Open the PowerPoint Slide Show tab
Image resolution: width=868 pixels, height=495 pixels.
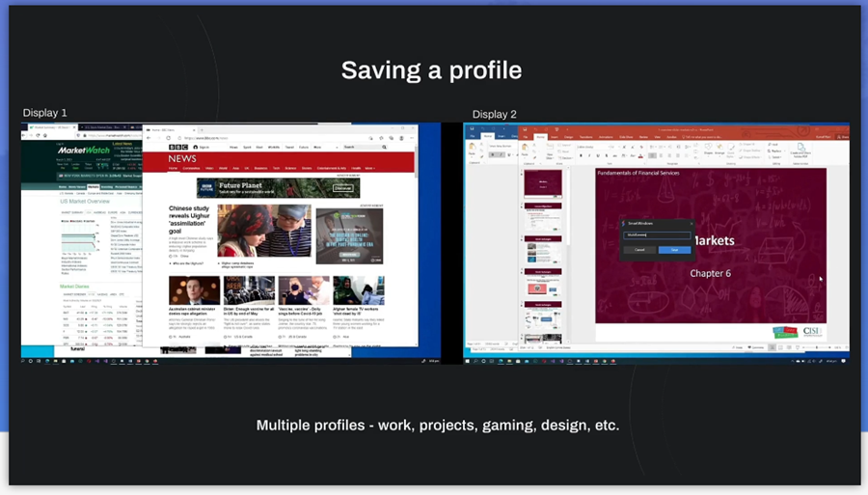(626, 137)
